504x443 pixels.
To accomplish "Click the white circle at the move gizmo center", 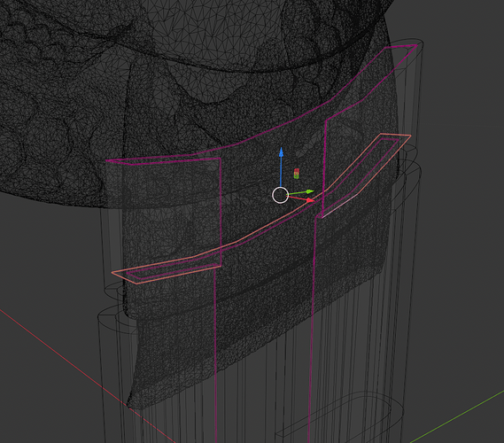I will (x=280, y=195).
